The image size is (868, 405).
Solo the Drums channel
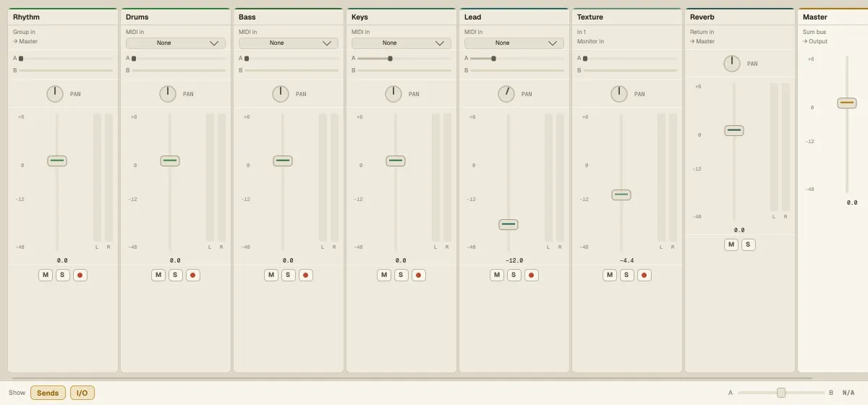pyautogui.click(x=176, y=275)
